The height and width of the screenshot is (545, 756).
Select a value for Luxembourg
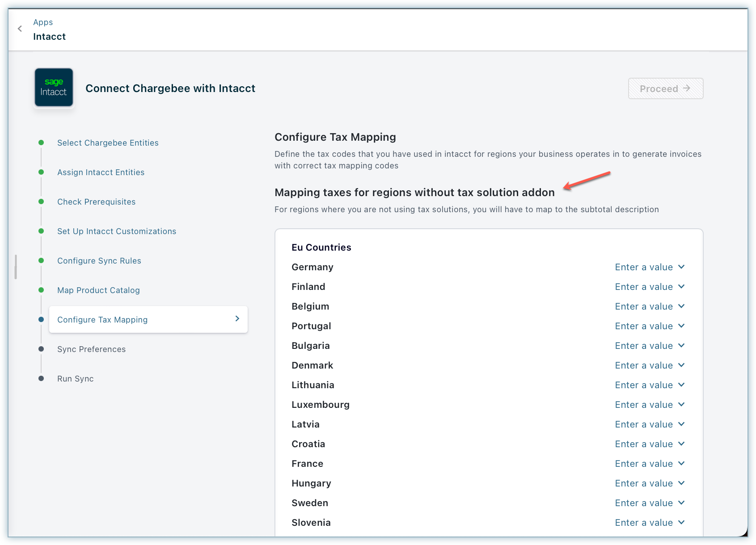pyautogui.click(x=649, y=405)
